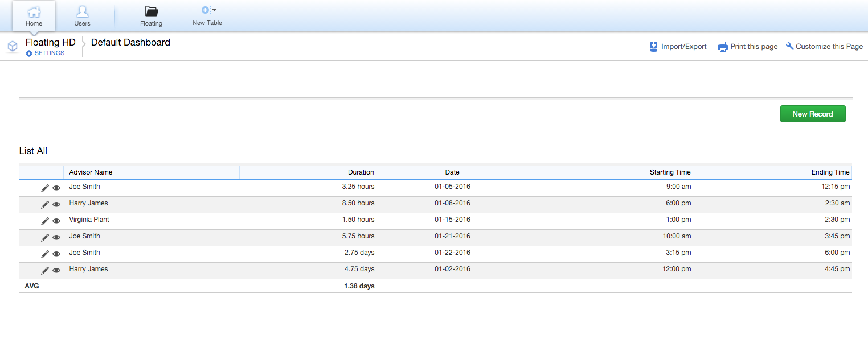
Task: Open the Users tab
Action: [82, 16]
